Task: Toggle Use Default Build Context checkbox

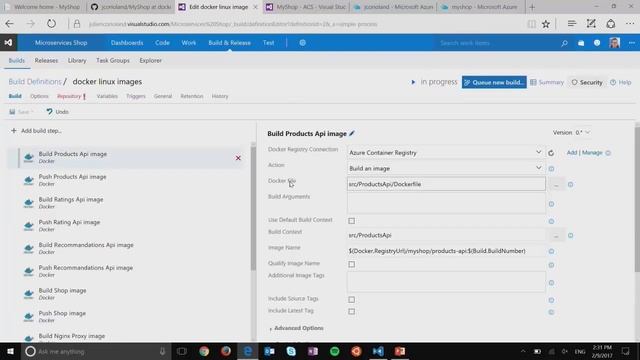Action: tap(351, 221)
